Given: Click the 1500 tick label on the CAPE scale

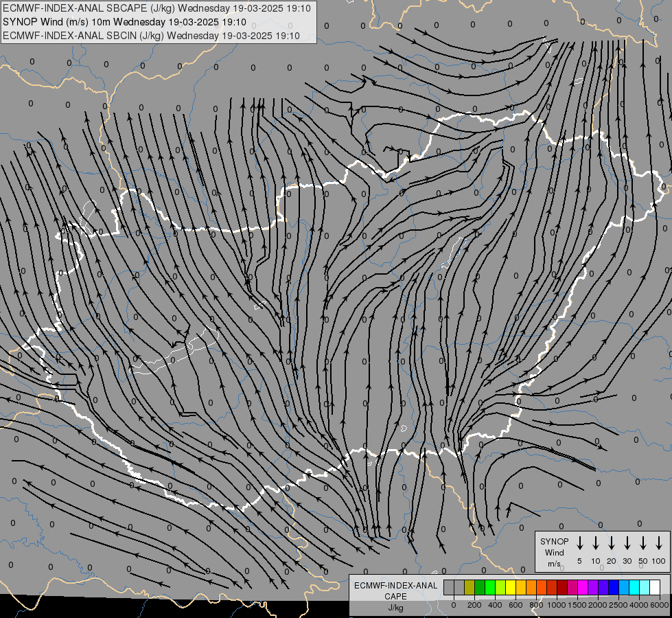Looking at the screenshot, I should 577,605.
